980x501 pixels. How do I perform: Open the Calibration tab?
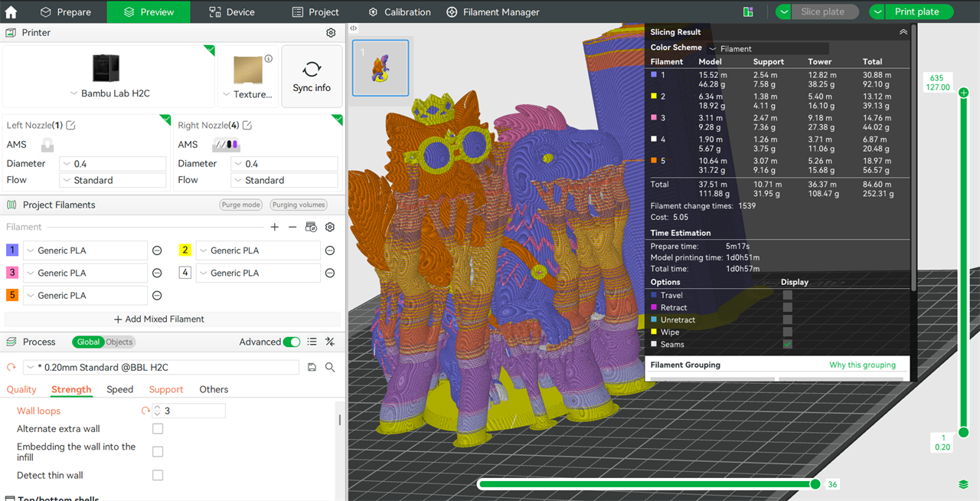(x=400, y=12)
